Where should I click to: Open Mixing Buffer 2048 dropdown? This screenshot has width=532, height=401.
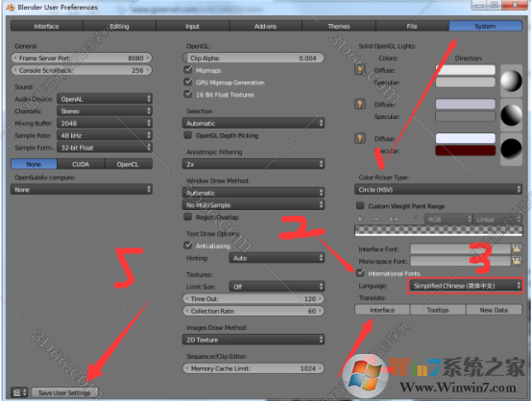105,124
